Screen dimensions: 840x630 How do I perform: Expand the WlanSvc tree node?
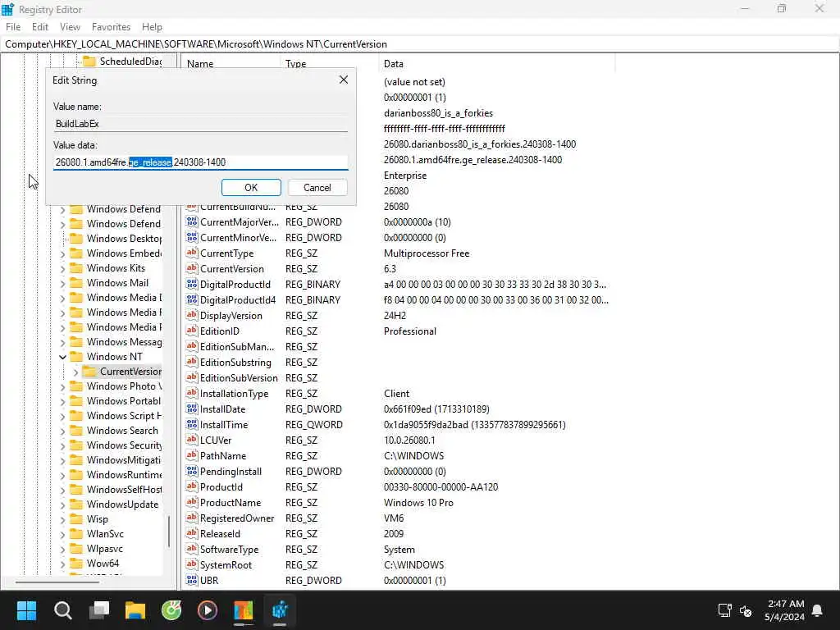(62, 534)
